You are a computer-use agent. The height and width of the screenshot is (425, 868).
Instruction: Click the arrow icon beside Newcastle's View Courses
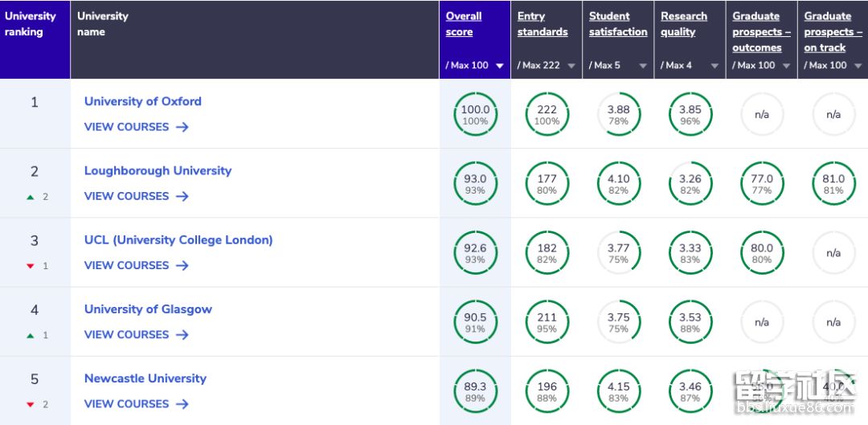pyautogui.click(x=182, y=404)
